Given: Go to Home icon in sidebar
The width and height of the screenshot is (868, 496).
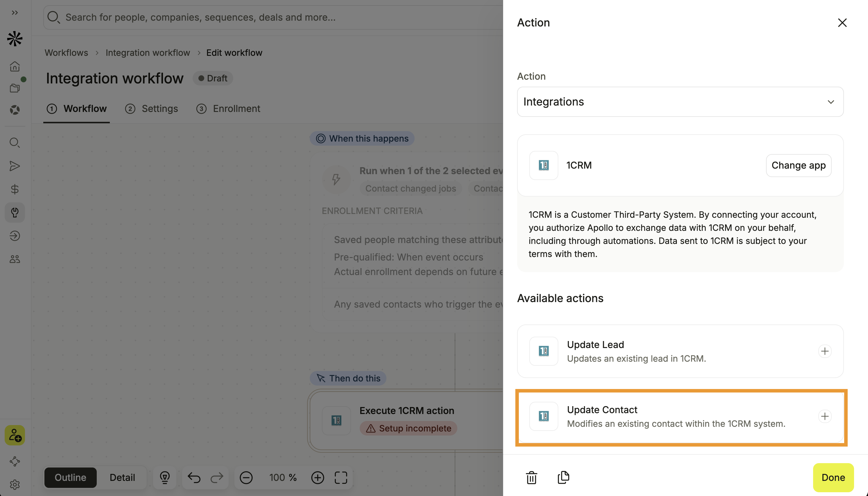Looking at the screenshot, I should pyautogui.click(x=15, y=66).
